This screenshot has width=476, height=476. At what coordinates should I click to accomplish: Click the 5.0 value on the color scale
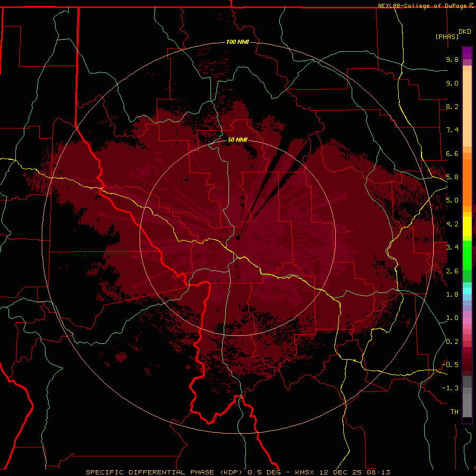click(x=452, y=200)
